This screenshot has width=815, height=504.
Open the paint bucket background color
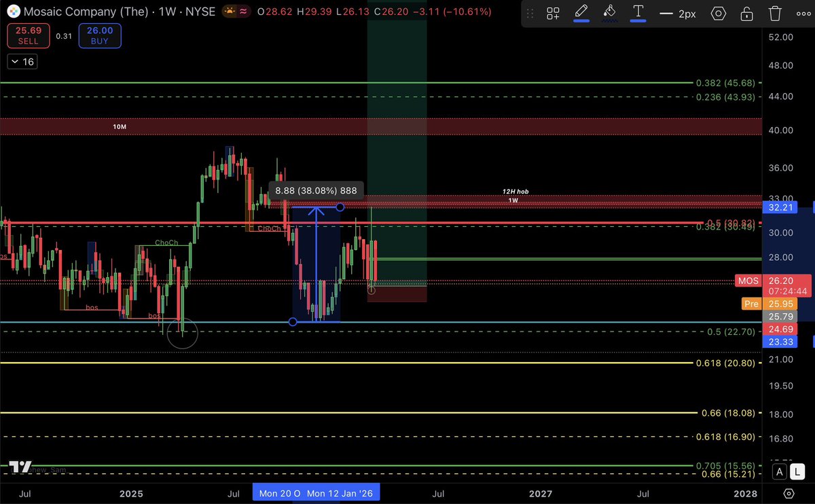[x=609, y=13]
